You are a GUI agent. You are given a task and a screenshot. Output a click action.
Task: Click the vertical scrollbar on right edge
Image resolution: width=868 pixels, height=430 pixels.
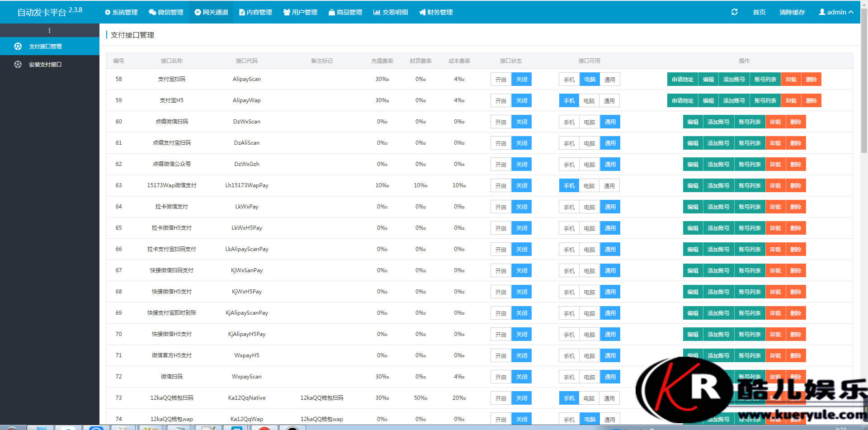point(864,81)
